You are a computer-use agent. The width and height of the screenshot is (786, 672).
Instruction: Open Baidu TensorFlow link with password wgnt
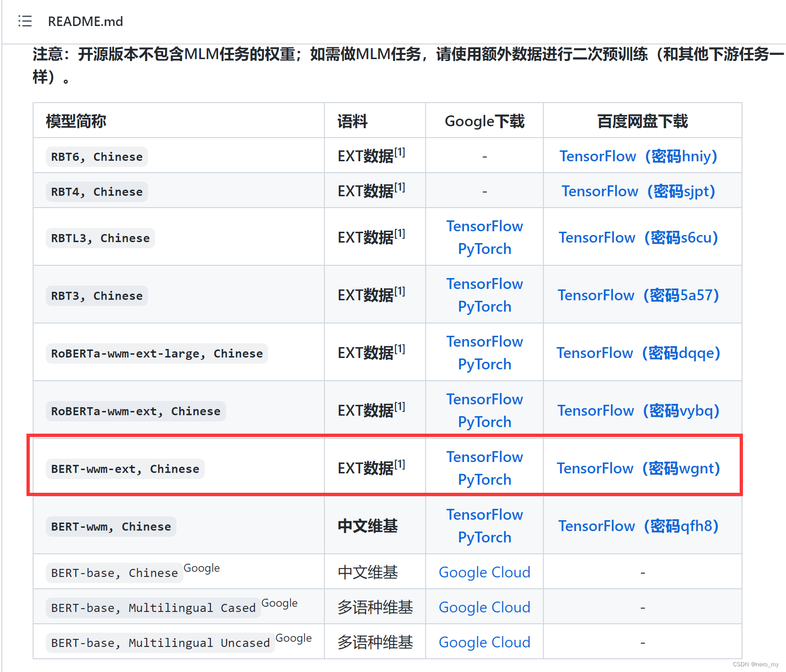tap(638, 468)
